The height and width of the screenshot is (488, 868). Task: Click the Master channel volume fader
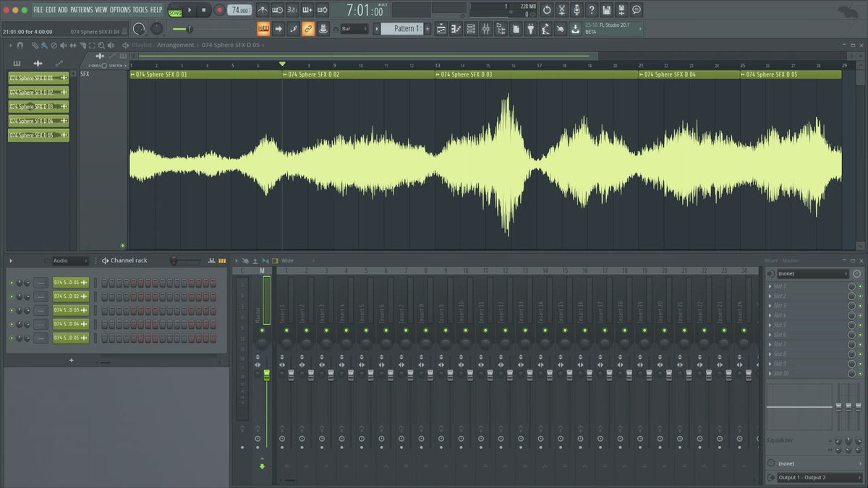[266, 374]
